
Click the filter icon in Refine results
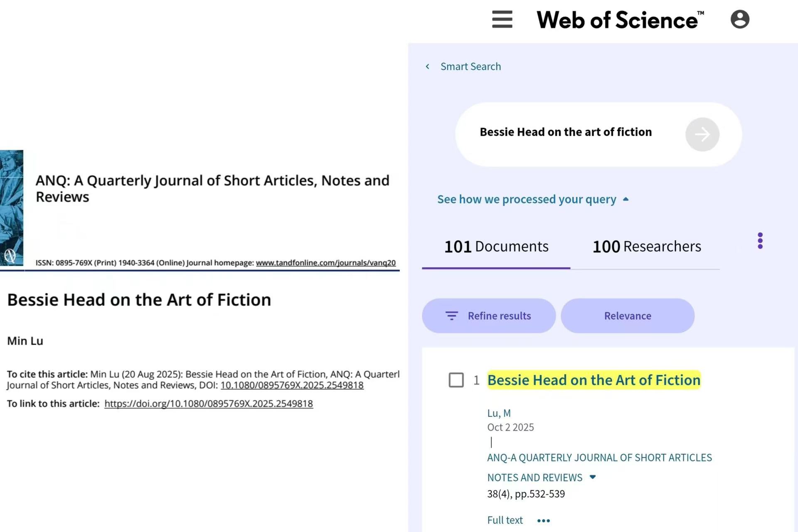pos(451,316)
